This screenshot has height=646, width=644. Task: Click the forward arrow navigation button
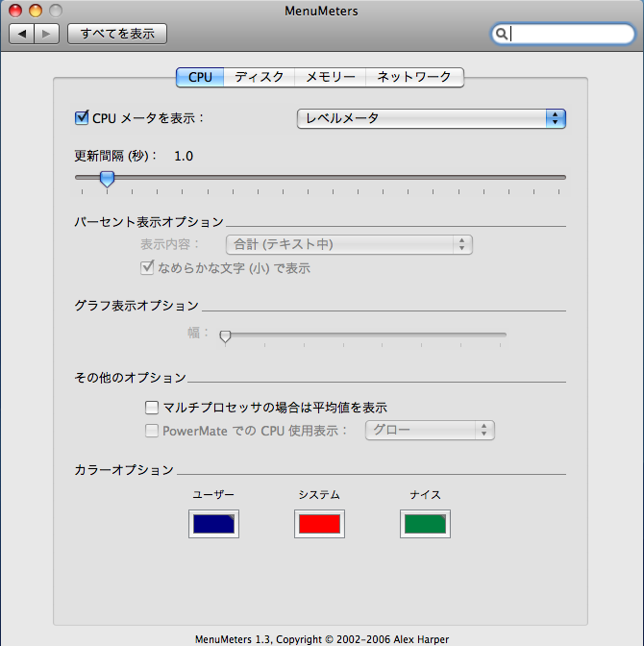[46, 34]
